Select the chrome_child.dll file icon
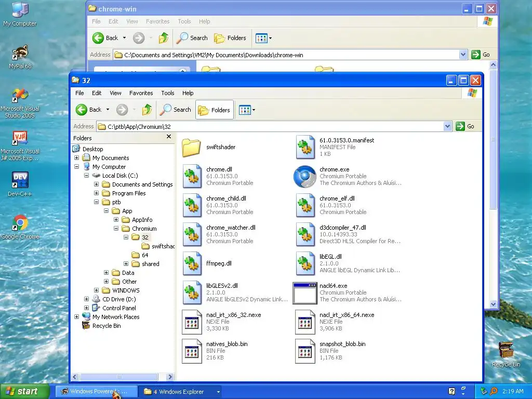The height and width of the screenshot is (399, 532). point(192,205)
